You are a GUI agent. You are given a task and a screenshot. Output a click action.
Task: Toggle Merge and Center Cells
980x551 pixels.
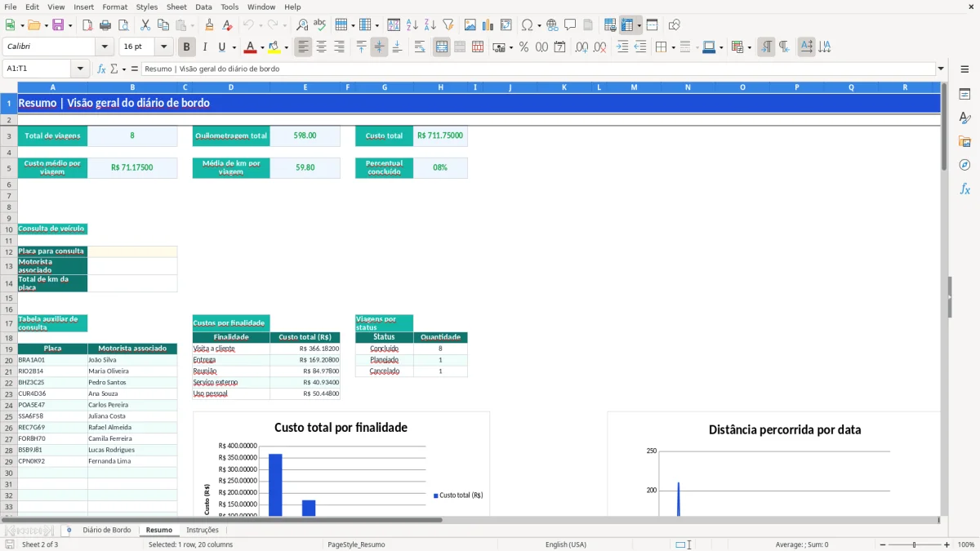[x=442, y=47]
